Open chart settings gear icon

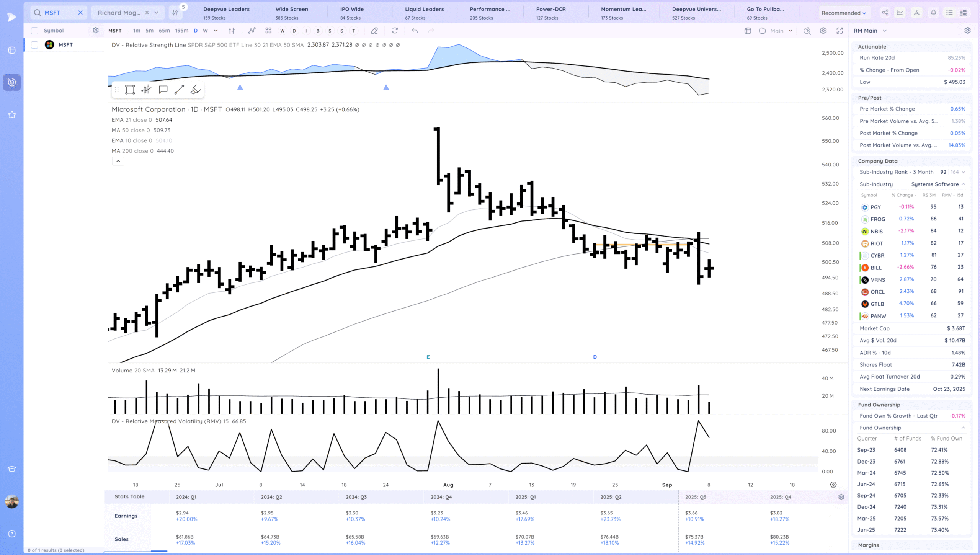[x=823, y=31]
